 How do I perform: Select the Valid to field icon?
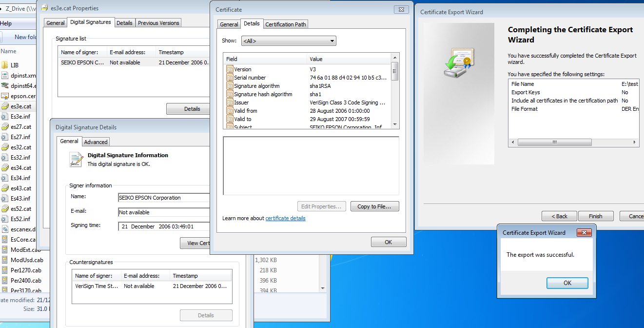click(230, 119)
